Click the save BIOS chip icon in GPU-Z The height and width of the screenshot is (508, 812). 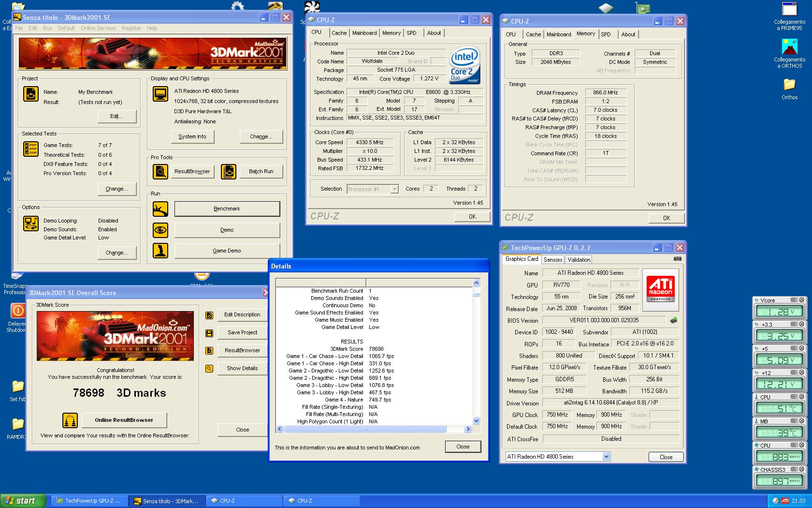click(673, 320)
